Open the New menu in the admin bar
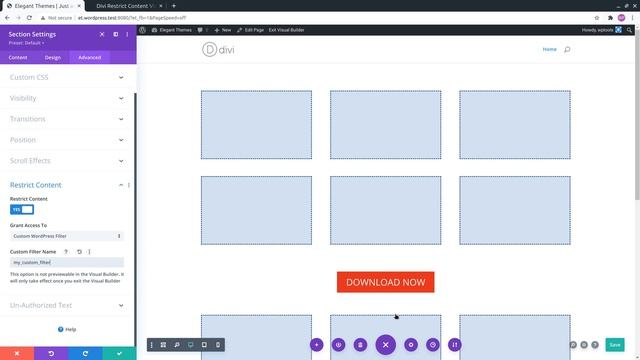The width and height of the screenshot is (640, 360). click(223, 30)
